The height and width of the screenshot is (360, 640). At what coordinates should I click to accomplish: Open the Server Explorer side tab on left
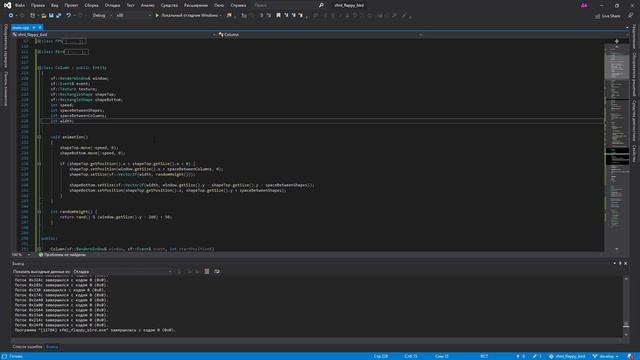(5, 46)
